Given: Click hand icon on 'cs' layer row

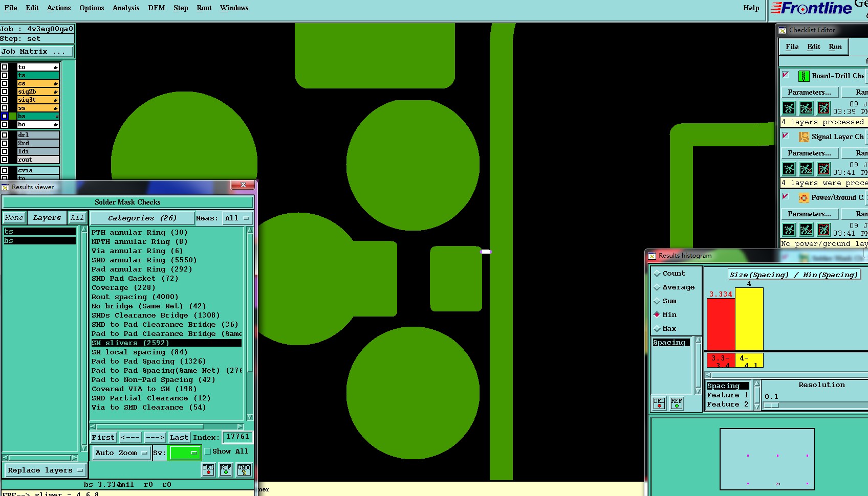Looking at the screenshot, I should (x=56, y=84).
